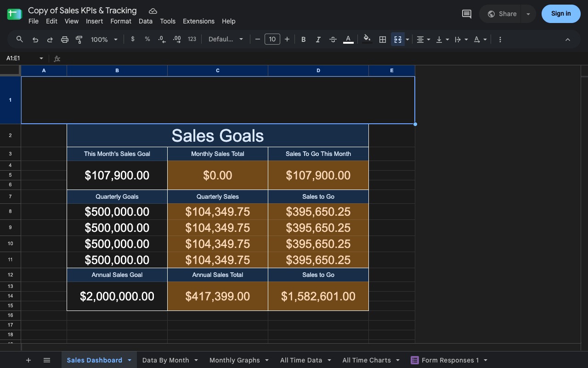This screenshot has width=588, height=368.
Task: Increase font size plus button
Action: (287, 39)
